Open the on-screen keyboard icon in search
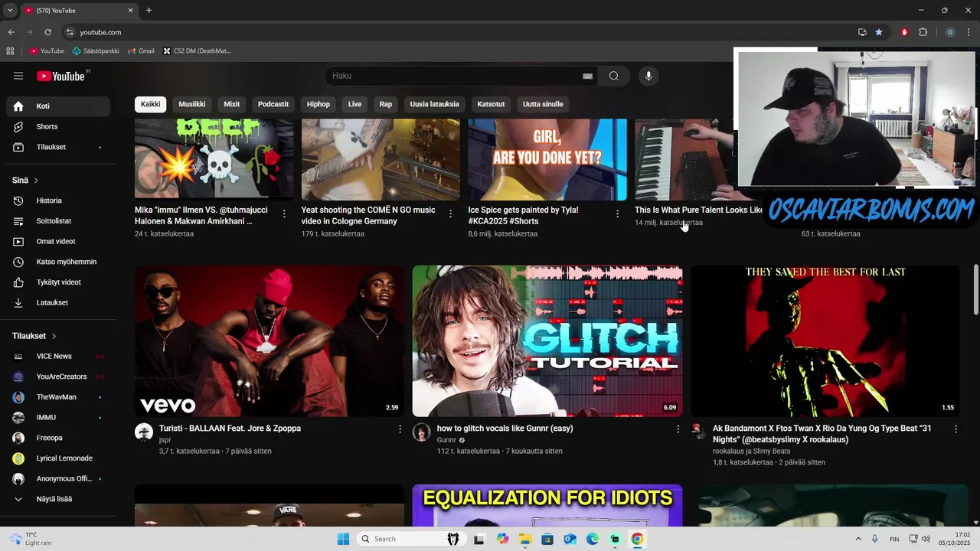This screenshot has width=980, height=551. coord(587,76)
